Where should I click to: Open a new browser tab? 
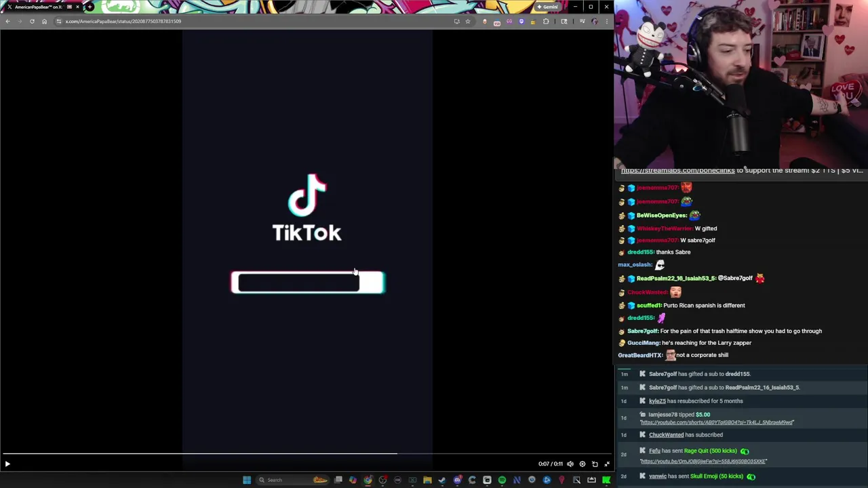tap(90, 7)
